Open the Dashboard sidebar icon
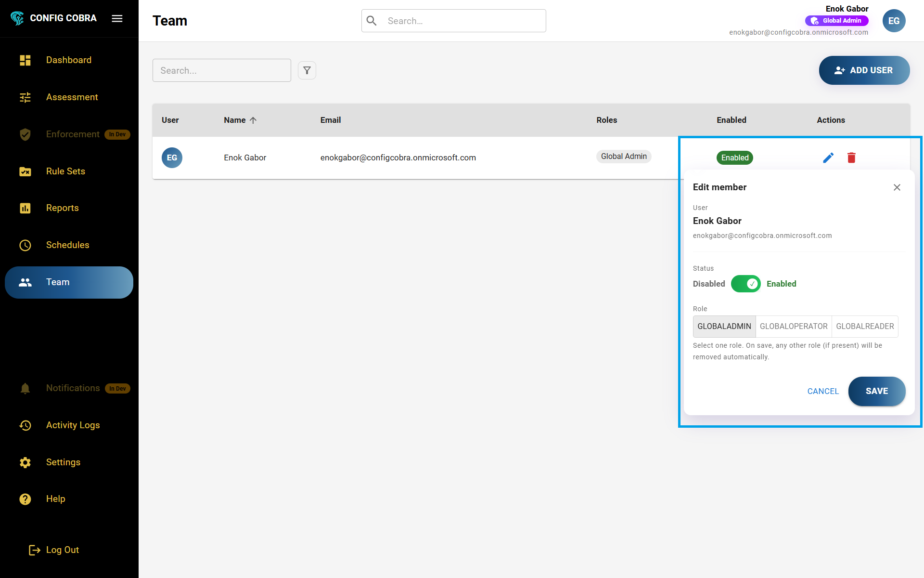 pyautogui.click(x=25, y=60)
